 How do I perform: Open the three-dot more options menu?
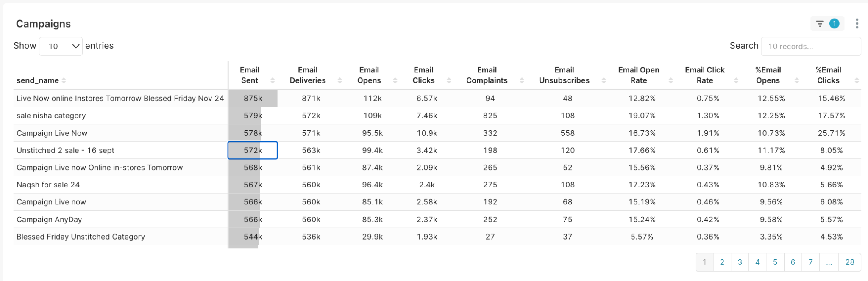857,24
